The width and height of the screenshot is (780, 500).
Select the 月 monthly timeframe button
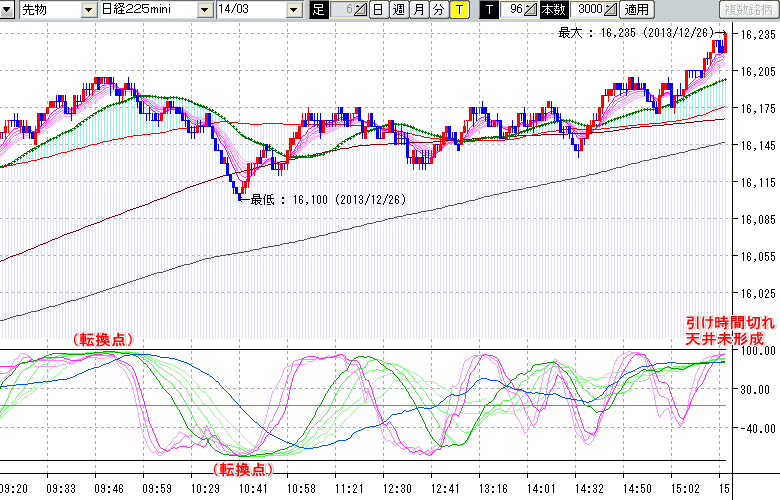[x=417, y=10]
